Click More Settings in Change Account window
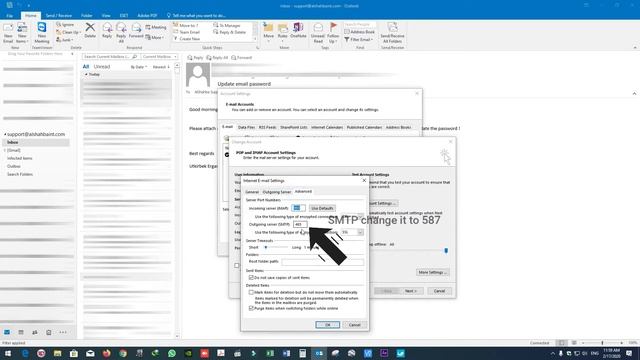The image size is (640, 360). click(x=433, y=272)
